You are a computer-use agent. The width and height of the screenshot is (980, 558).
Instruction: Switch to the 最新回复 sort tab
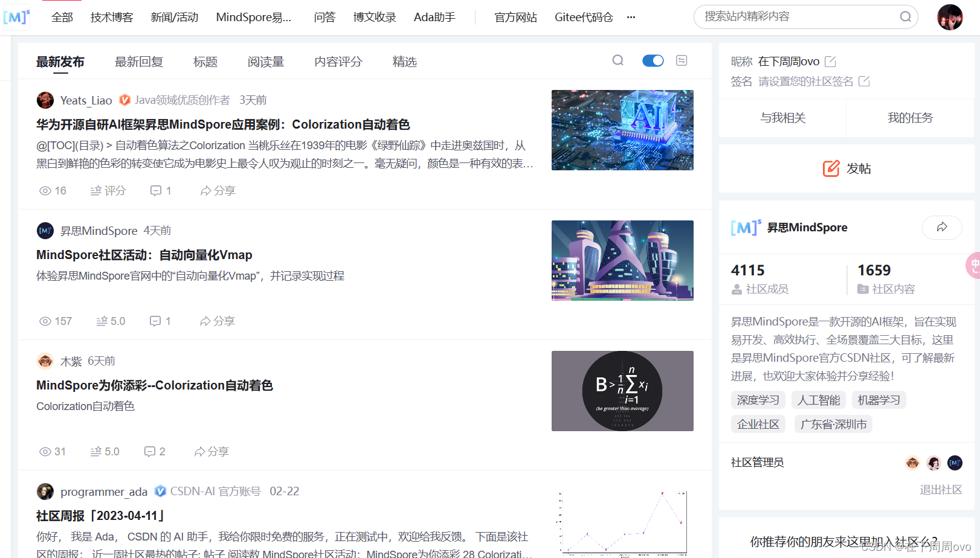click(x=139, y=62)
